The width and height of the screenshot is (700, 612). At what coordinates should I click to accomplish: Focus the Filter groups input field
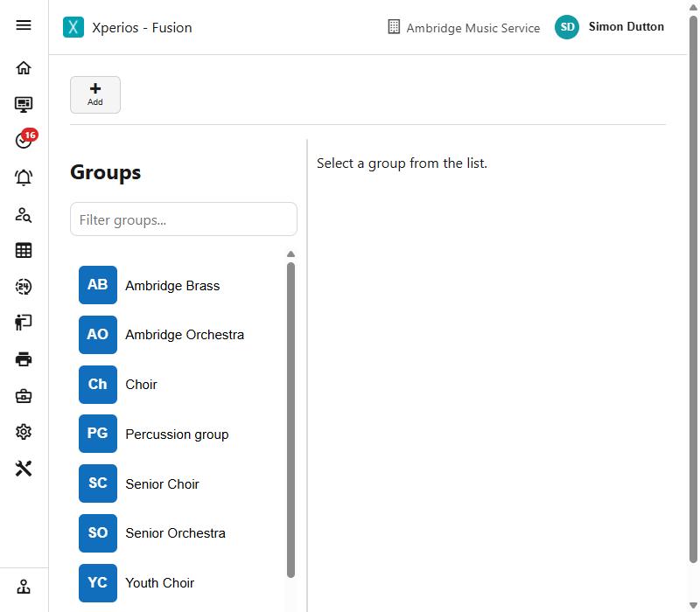coord(184,219)
